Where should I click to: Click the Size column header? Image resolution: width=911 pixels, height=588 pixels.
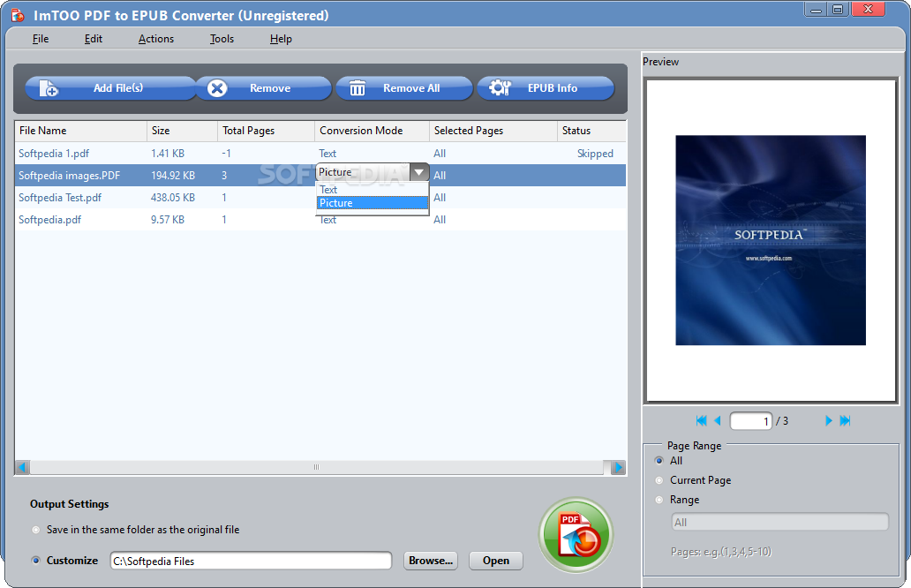coord(182,131)
